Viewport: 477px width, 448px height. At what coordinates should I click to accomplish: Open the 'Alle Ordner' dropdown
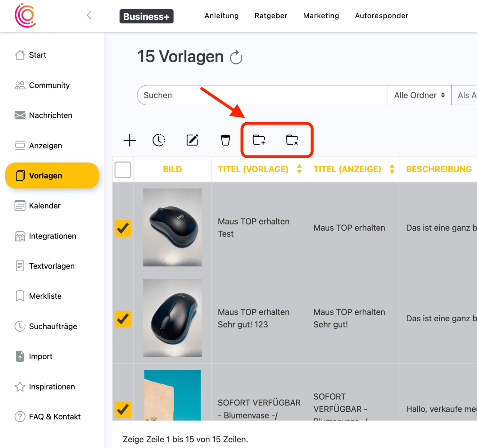pos(419,95)
